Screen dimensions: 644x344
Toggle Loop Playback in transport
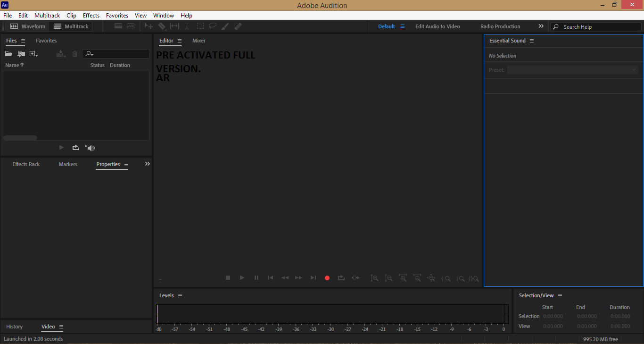coord(341,278)
